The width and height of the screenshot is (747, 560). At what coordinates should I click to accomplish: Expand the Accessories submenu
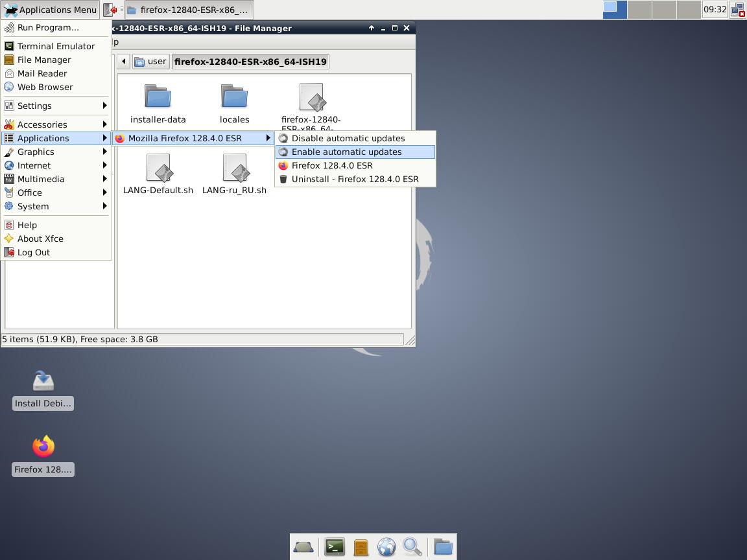click(x=56, y=124)
